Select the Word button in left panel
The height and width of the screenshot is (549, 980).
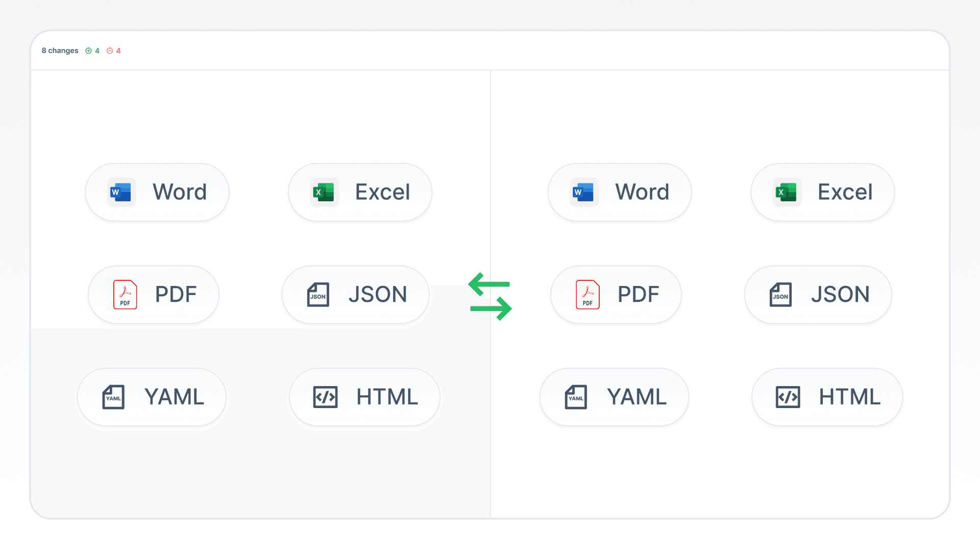[x=157, y=193]
